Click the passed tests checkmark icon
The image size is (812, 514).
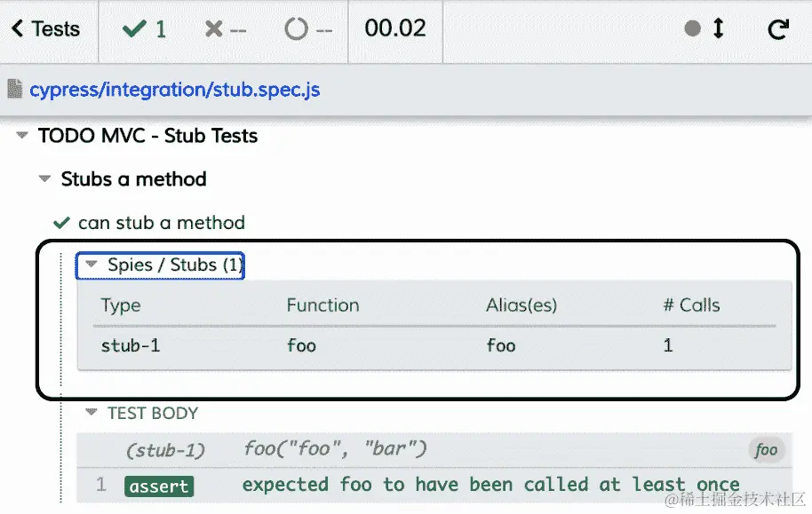point(134,29)
